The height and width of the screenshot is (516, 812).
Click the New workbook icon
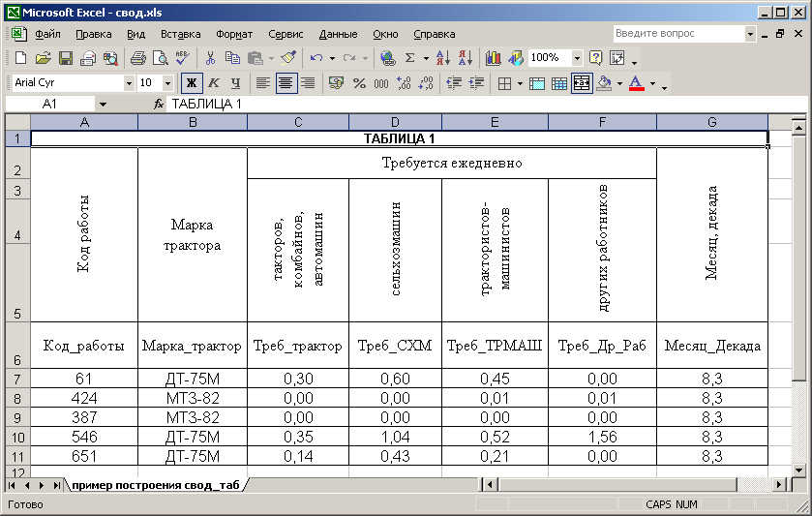pos(20,58)
